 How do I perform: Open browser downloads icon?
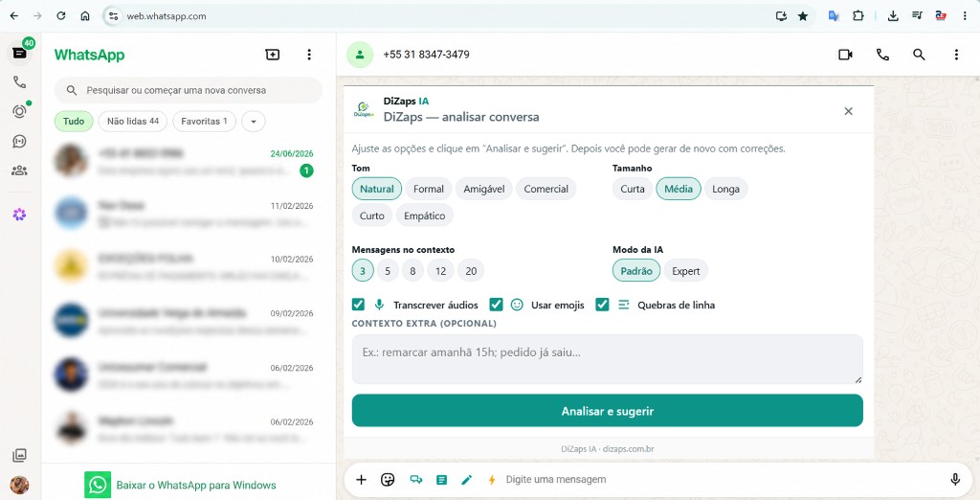click(x=893, y=16)
